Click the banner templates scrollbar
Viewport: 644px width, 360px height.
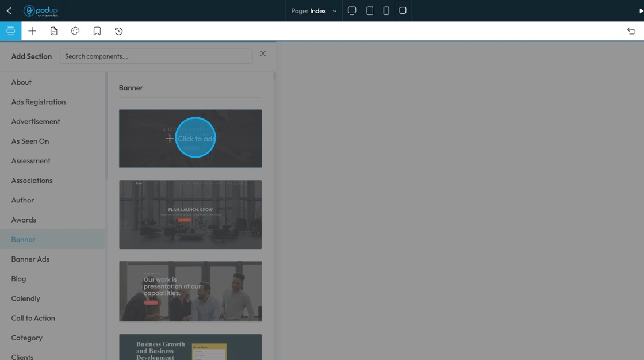click(x=274, y=75)
